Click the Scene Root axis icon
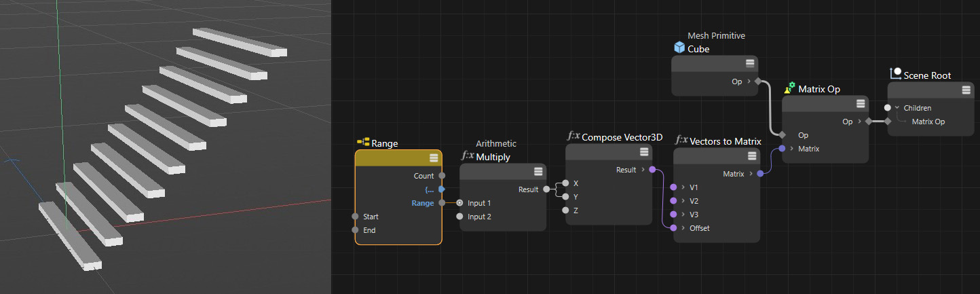The width and height of the screenshot is (980, 294). coord(895,74)
